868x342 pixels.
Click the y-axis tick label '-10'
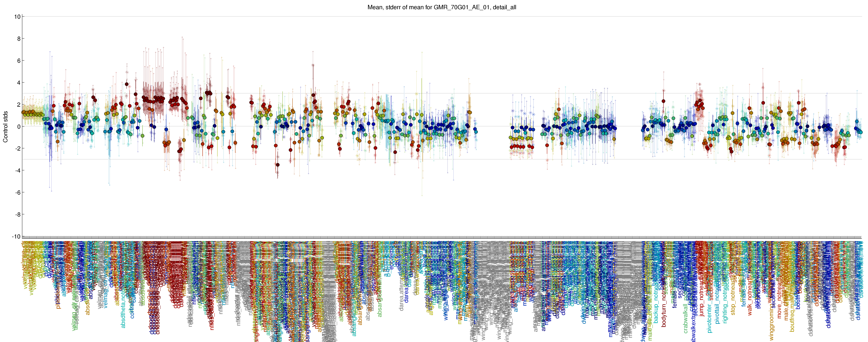pyautogui.click(x=16, y=237)
